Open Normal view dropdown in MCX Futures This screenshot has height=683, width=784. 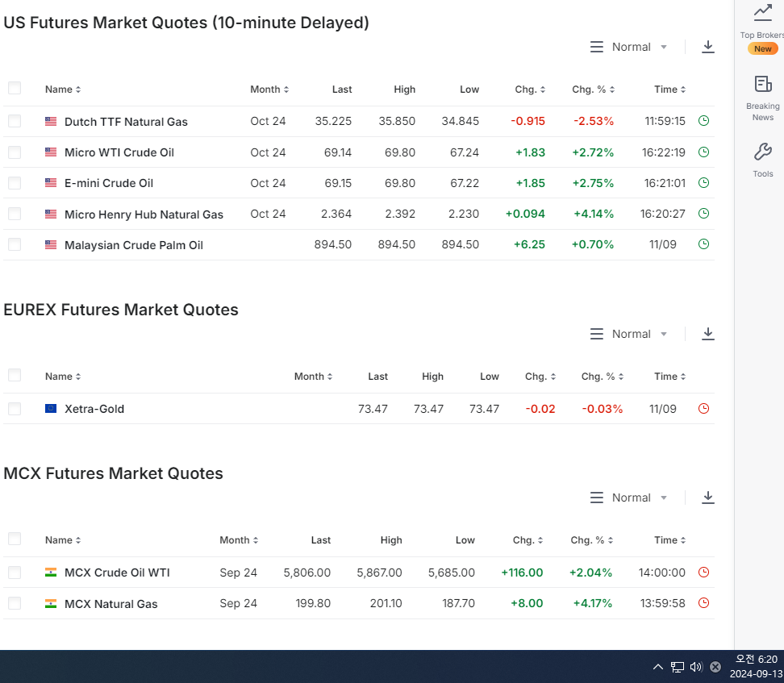tap(640, 498)
